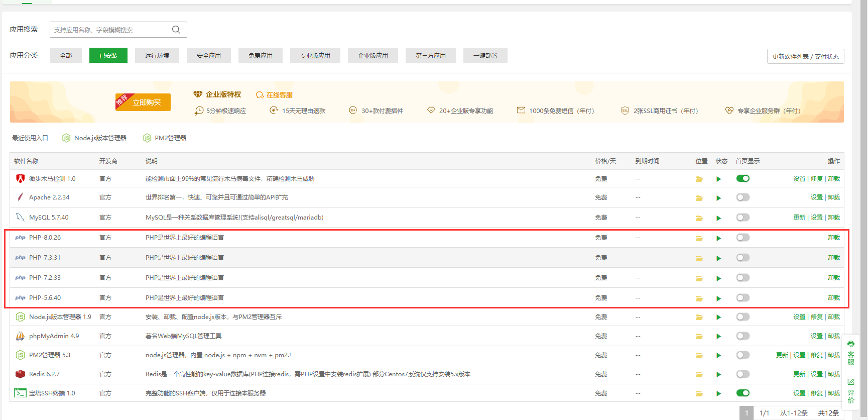Open recent entry Node.js版本管理器

pyautogui.click(x=94, y=138)
